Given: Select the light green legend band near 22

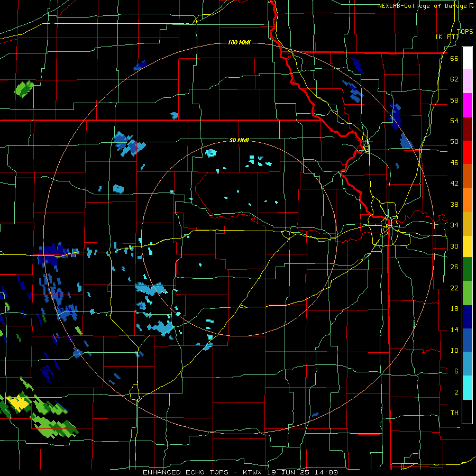Looking at the screenshot, I should [467, 293].
